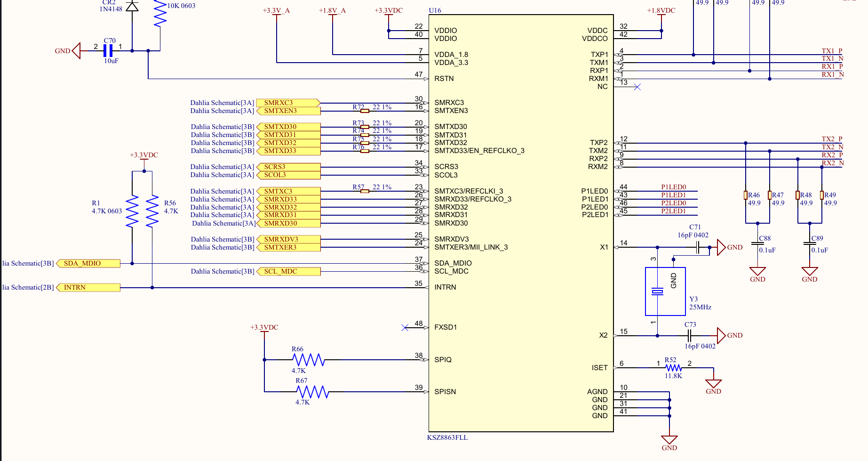Image resolution: width=868 pixels, height=461 pixels.
Task: Click the yellow SMTXD30 net flag
Action: pyautogui.click(x=288, y=126)
